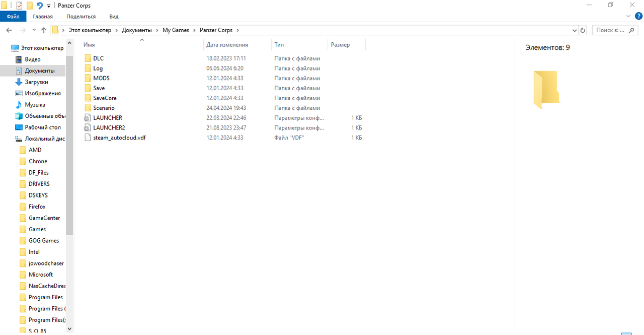
Task: Sort by the Дата изменения column header
Action: 227,45
